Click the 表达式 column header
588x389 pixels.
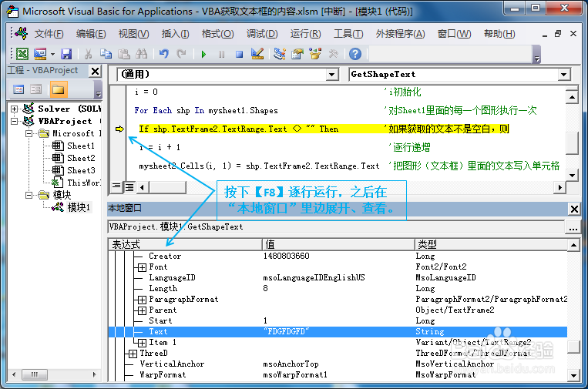pos(185,245)
